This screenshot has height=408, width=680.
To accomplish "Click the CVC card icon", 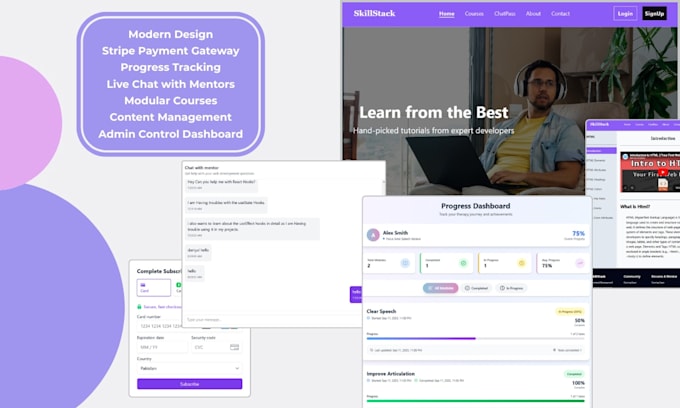I will [x=235, y=347].
